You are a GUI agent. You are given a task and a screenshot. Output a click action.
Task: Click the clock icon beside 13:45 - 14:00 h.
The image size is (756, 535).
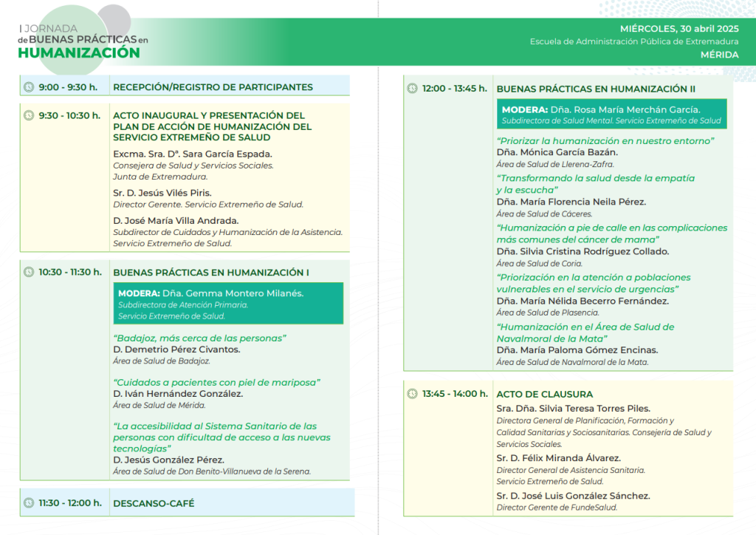pos(412,394)
